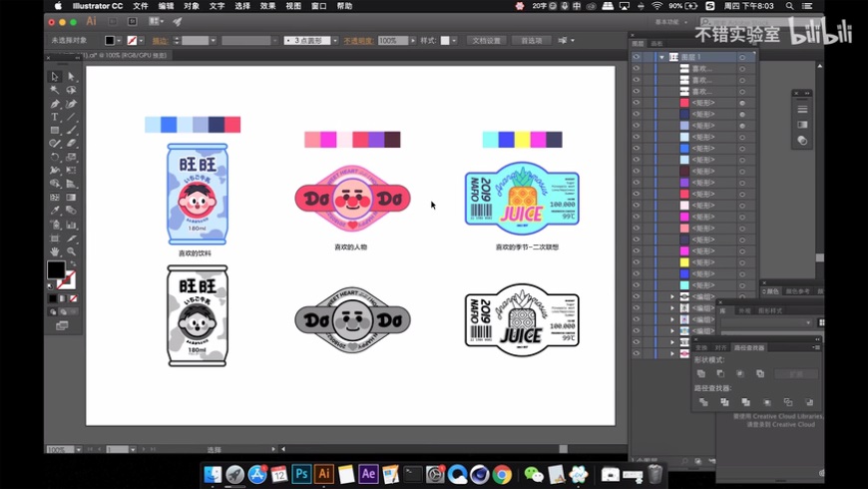Open the 对象 menu

coord(191,6)
